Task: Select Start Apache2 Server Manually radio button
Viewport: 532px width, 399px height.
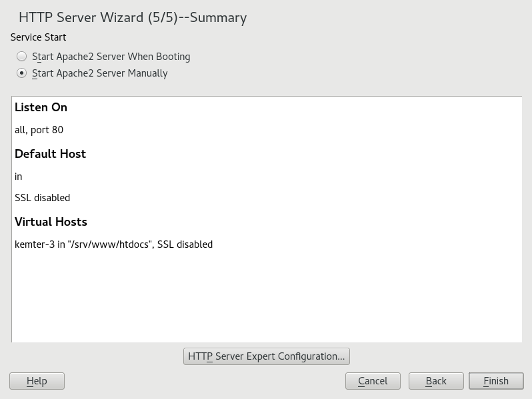Action: (22, 73)
